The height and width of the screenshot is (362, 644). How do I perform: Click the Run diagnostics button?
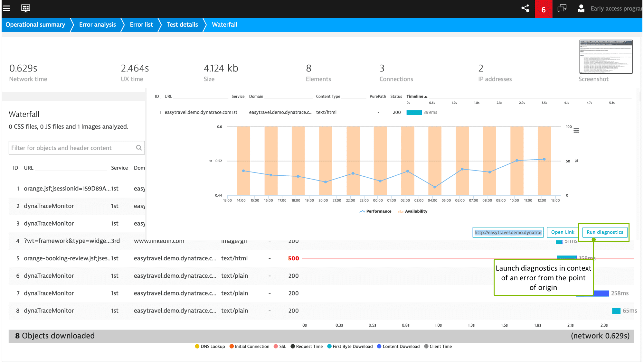point(605,232)
